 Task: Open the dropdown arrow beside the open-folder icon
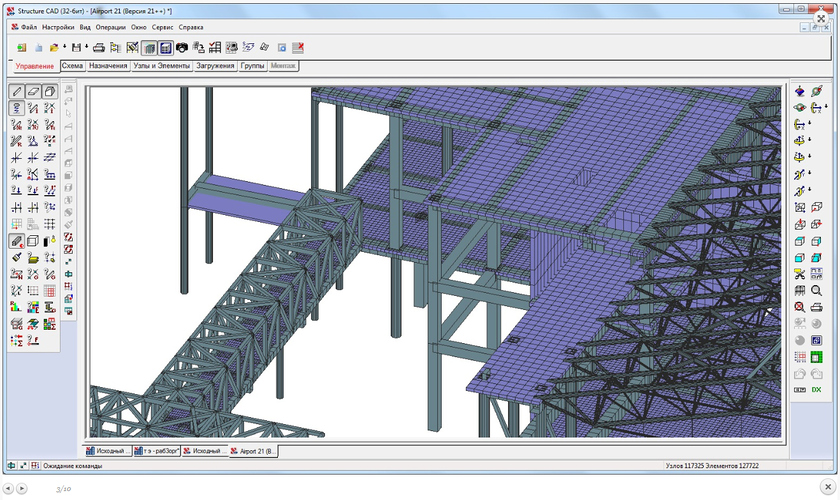(x=64, y=47)
